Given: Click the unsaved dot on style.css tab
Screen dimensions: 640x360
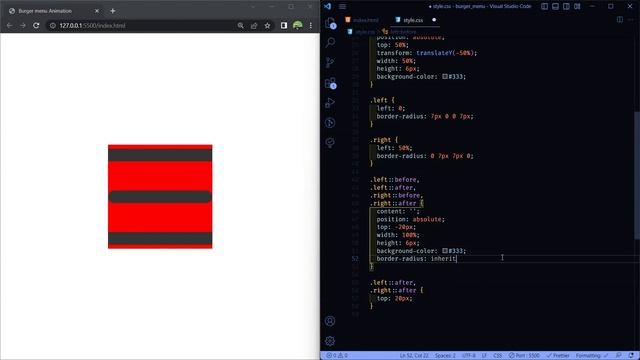Looking at the screenshot, I should point(434,20).
